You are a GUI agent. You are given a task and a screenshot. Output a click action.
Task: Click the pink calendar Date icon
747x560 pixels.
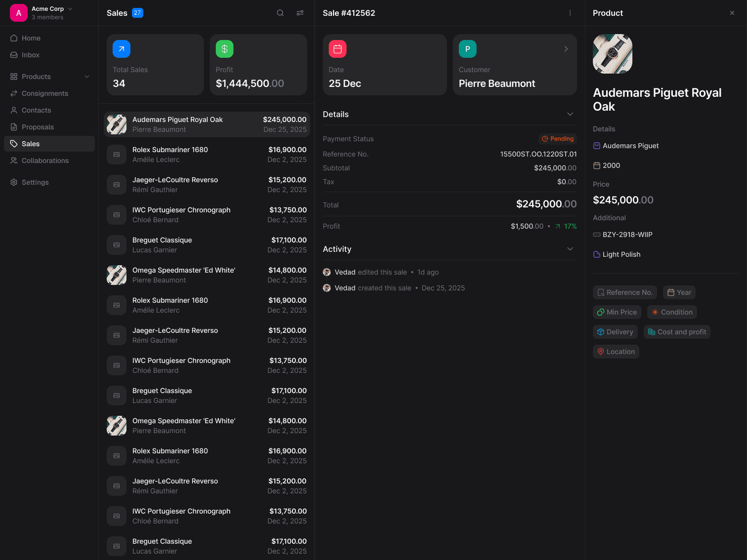[337, 49]
